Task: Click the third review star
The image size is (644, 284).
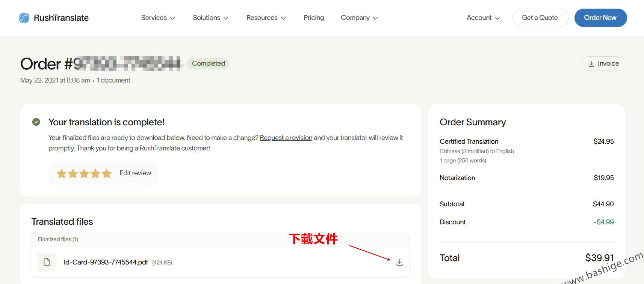Action: 84,173
